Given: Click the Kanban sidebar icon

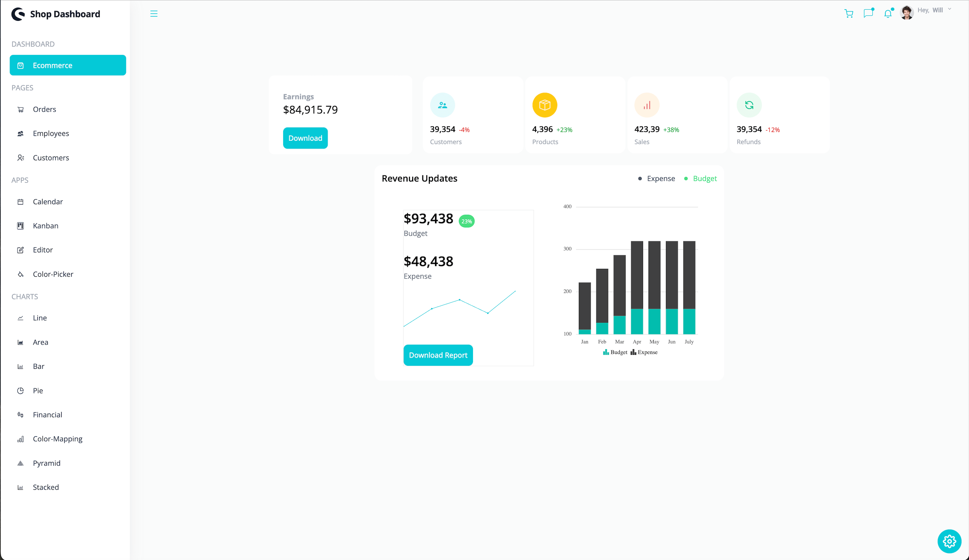Looking at the screenshot, I should coord(21,225).
